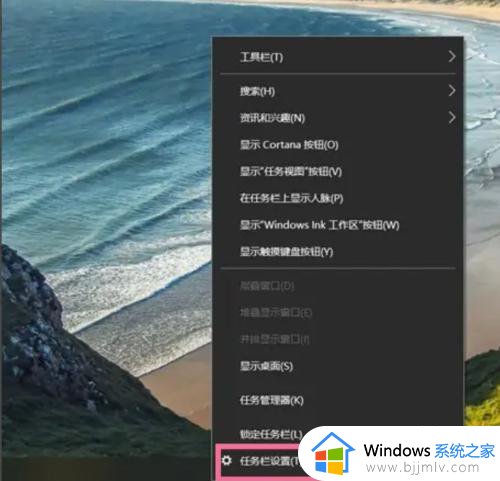Toggle 锁定任务栏(L)
Viewport: 500px width, 481px height.
tap(271, 434)
